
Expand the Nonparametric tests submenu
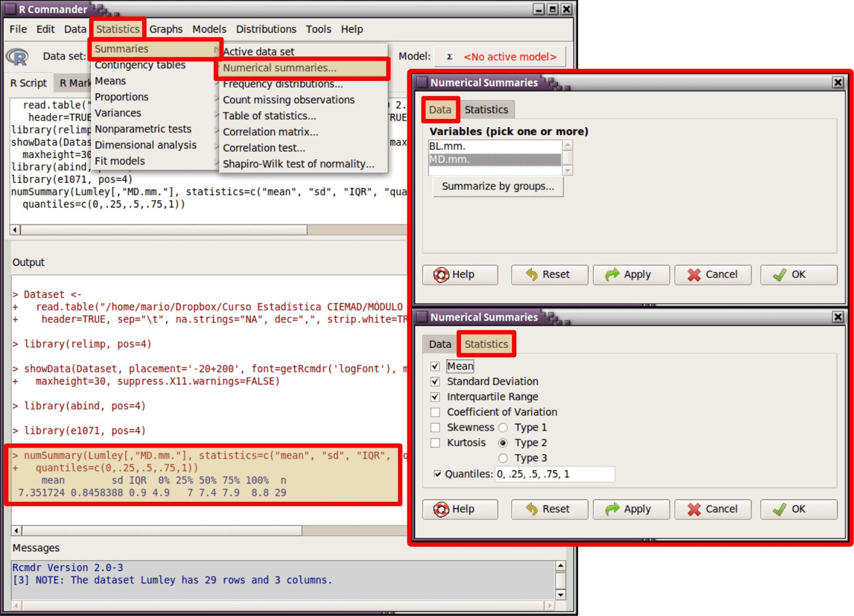[155, 129]
